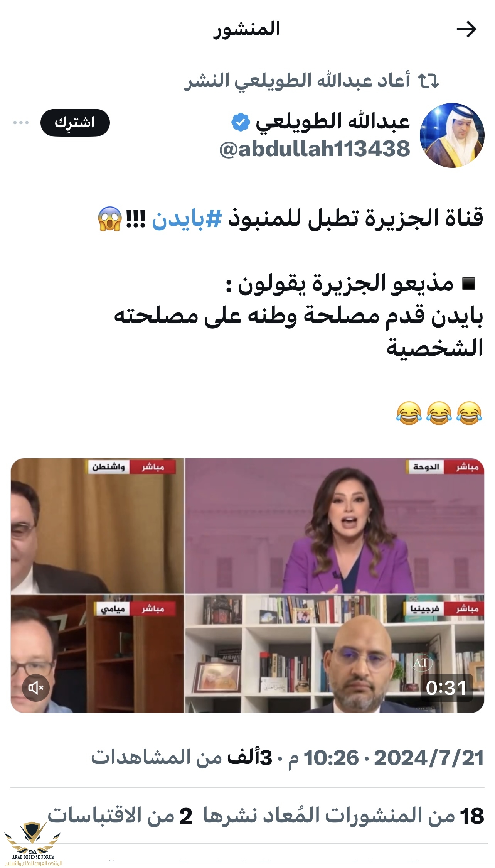This screenshot has width=495, height=868.
Task: Click the screaming face emoji
Action: point(110,219)
